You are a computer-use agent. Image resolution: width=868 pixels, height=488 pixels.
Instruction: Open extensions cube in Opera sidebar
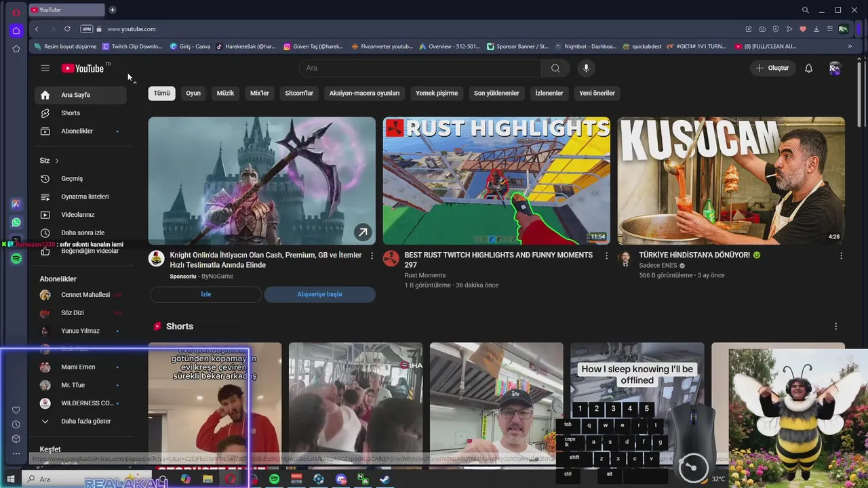pos(16,439)
